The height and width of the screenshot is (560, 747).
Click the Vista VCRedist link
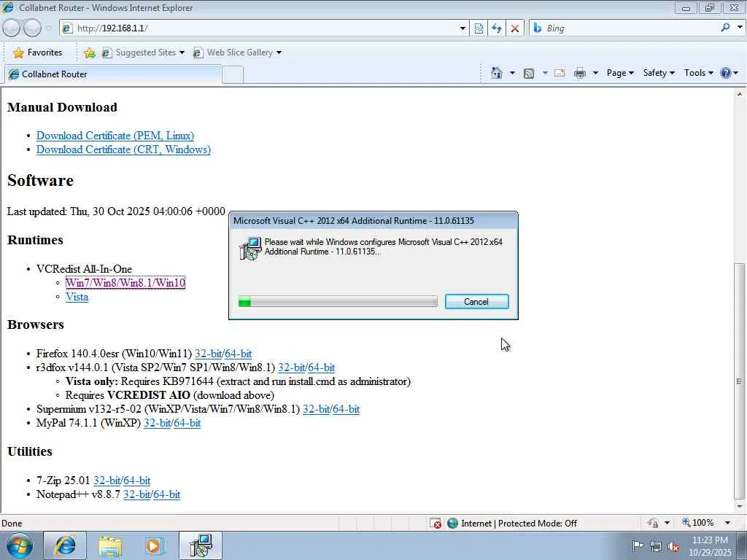77,297
